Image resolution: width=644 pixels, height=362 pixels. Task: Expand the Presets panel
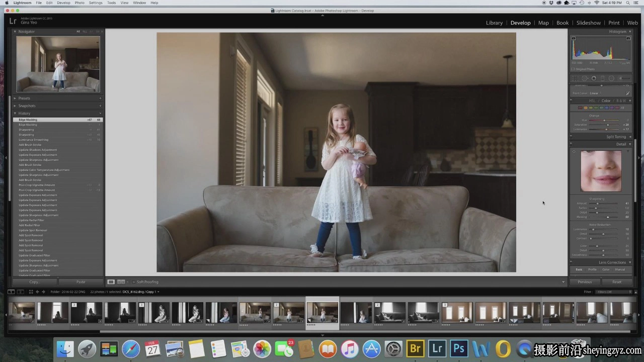(15, 99)
